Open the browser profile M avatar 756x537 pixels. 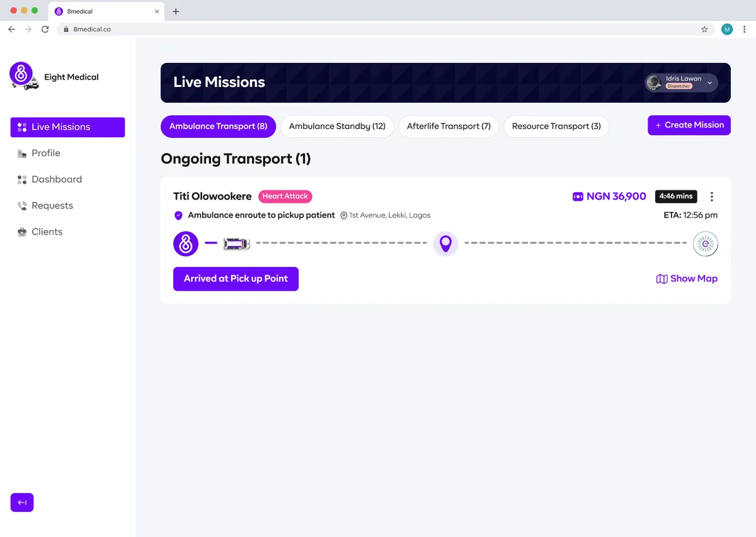[727, 30]
